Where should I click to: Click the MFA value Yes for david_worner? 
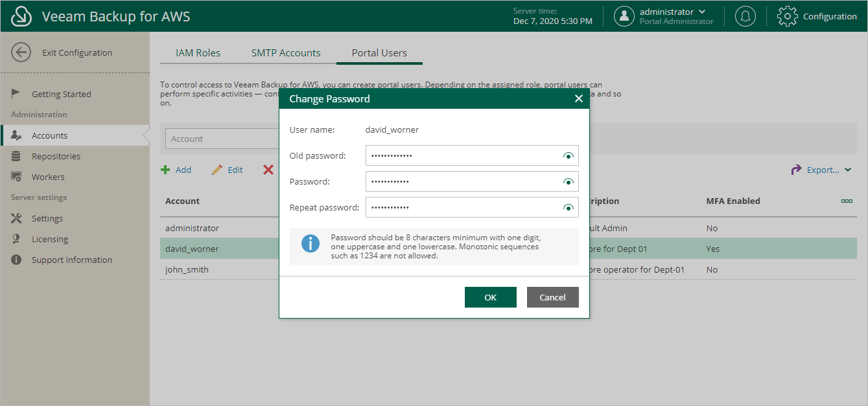[x=712, y=249]
